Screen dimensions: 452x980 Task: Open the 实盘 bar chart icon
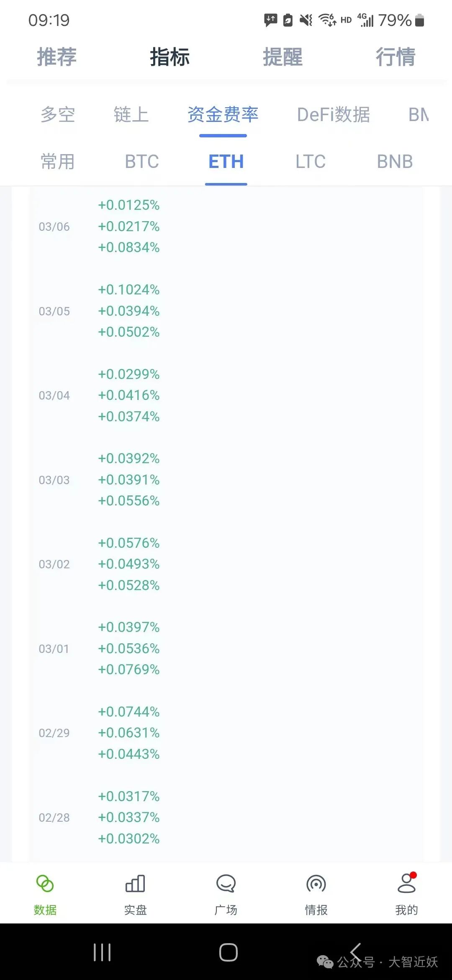[x=135, y=884]
